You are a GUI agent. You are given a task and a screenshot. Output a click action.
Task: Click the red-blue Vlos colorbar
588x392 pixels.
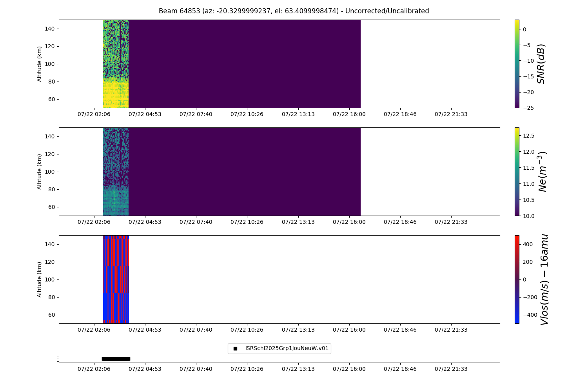[x=517, y=279]
